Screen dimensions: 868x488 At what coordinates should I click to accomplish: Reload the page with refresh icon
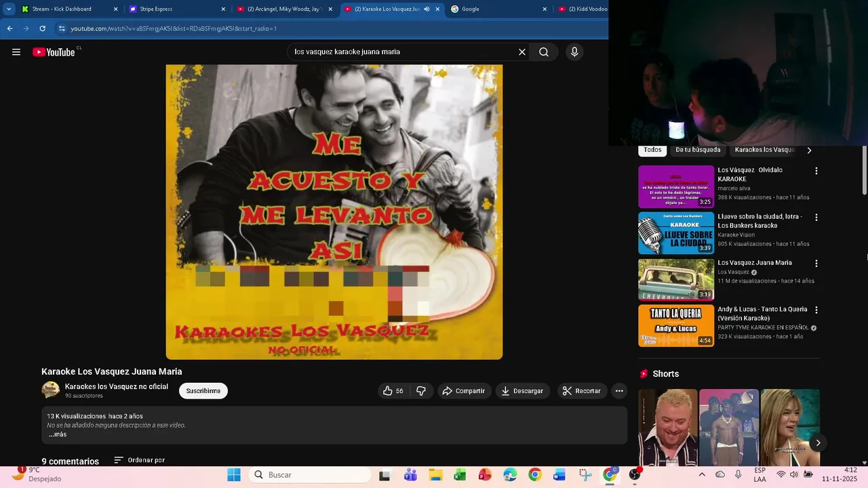(x=42, y=28)
